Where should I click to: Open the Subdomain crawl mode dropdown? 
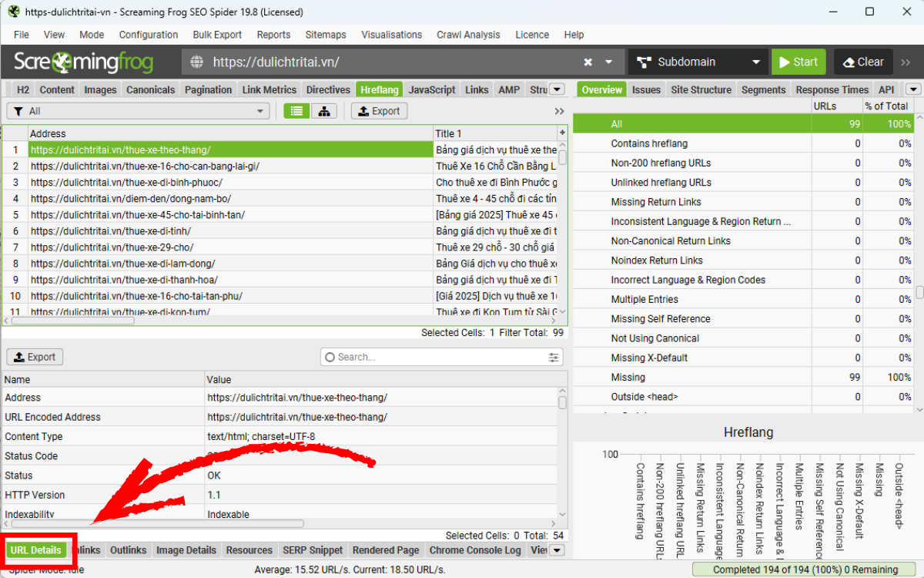[698, 62]
